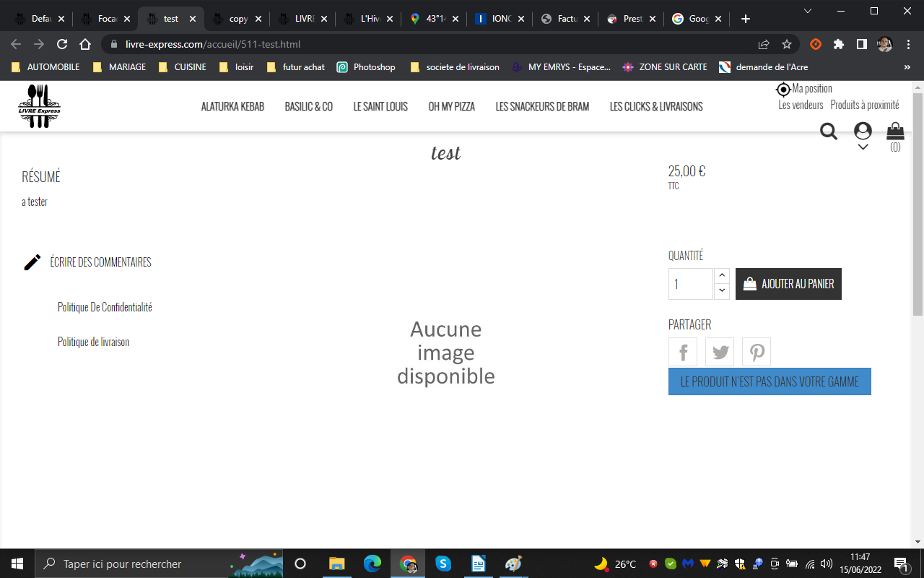Image resolution: width=924 pixels, height=578 pixels.
Task: Share the product on Pinterest
Action: pyautogui.click(x=757, y=352)
